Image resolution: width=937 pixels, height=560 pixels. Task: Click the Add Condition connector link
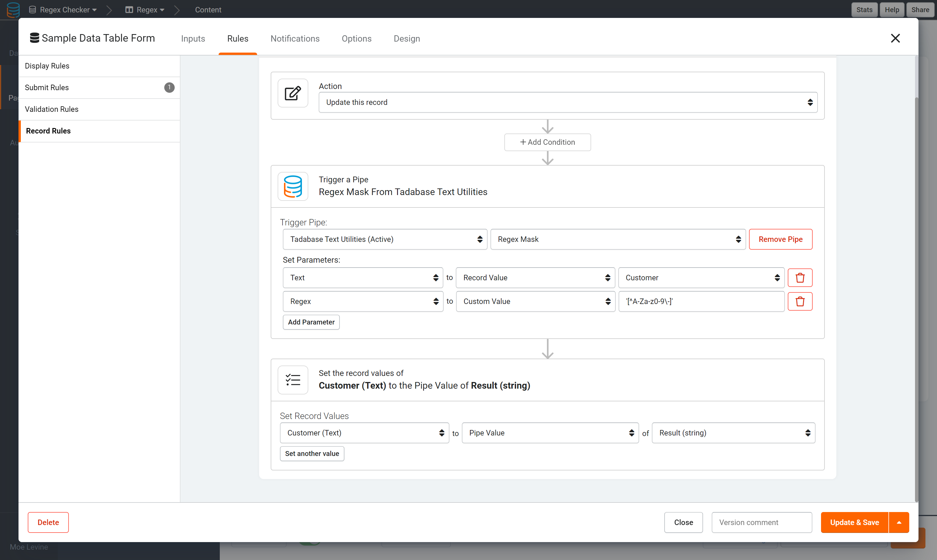(547, 141)
